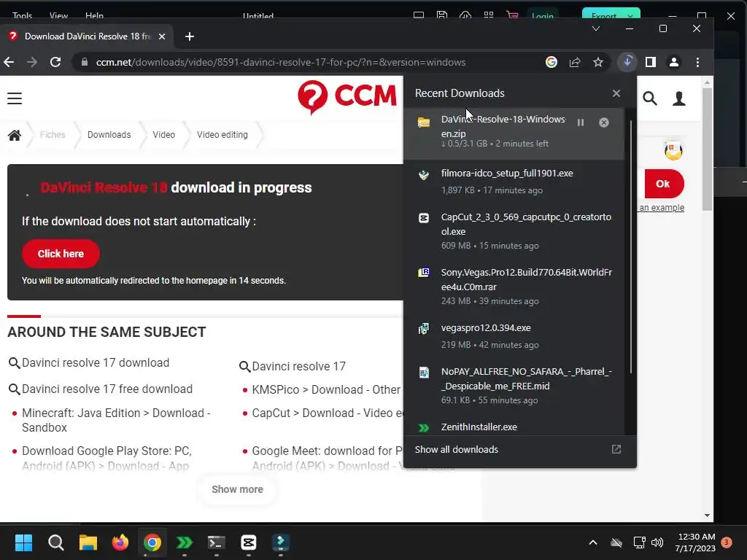Image resolution: width=747 pixels, height=560 pixels.
Task: Open CCM user account icon
Action: pos(679,98)
